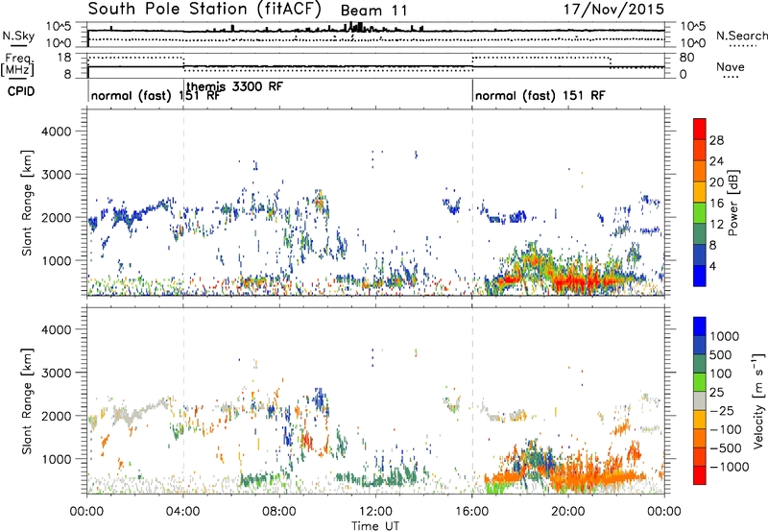Click the '08:00' time axis label
The image size is (768, 532).
[279, 512]
